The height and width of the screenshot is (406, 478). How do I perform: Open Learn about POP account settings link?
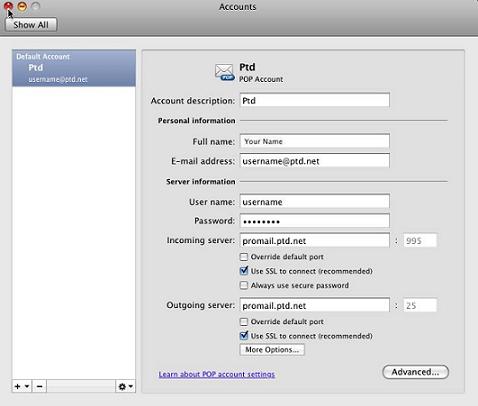coord(217,374)
